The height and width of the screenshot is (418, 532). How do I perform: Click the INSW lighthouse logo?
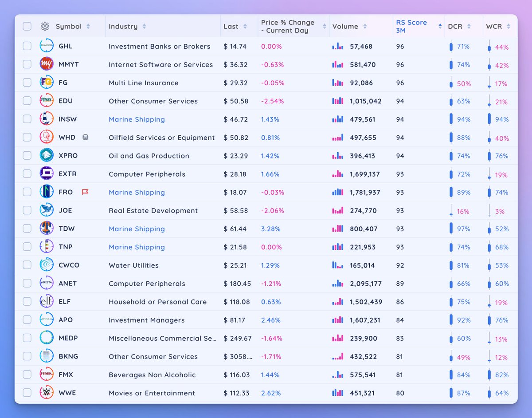pyautogui.click(x=47, y=119)
